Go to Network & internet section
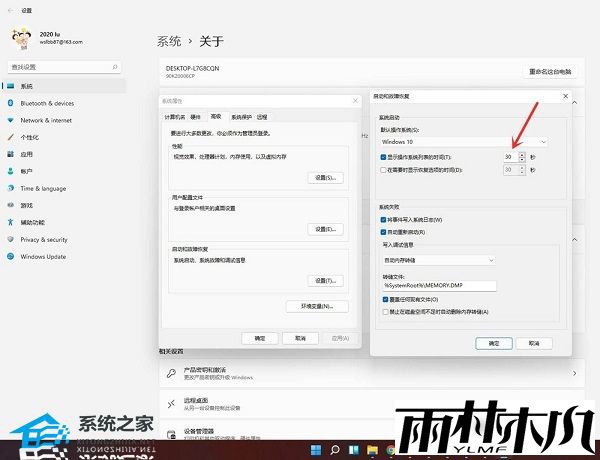 (x=46, y=120)
